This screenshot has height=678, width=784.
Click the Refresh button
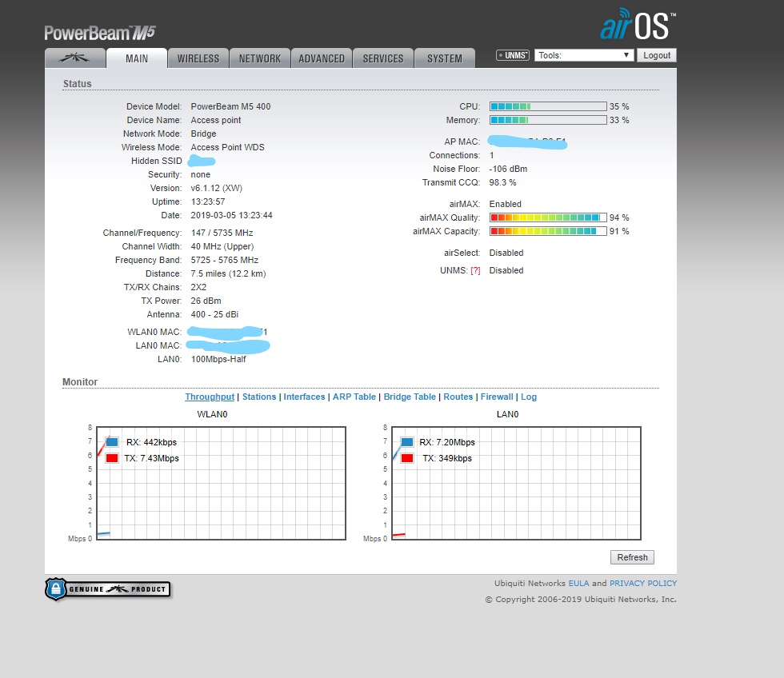point(632,557)
